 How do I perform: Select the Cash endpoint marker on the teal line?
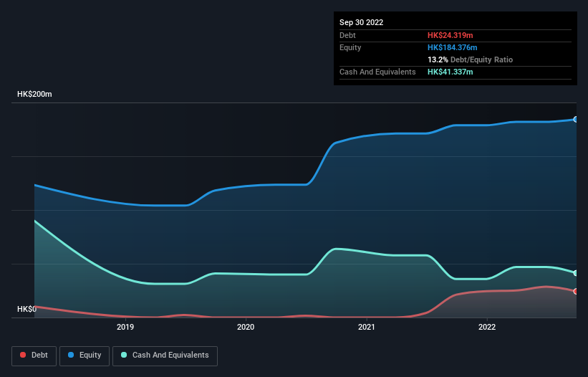click(576, 273)
